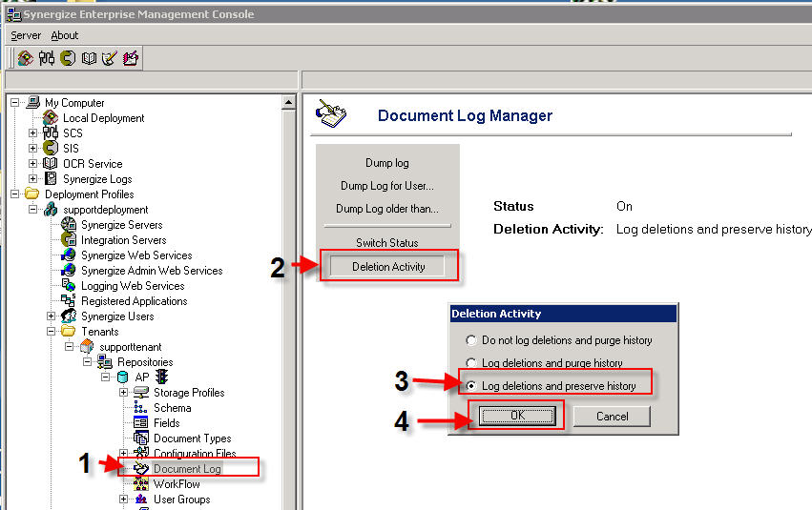812x510 pixels.
Task: Select the Synergize Admin Web Services icon
Action: click(x=69, y=270)
